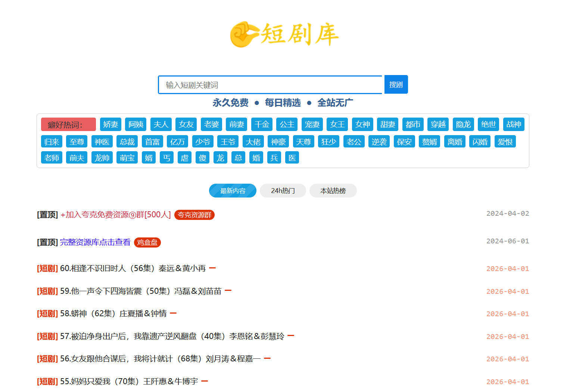The height and width of the screenshot is (392, 570).
Task: Open 55.妈妈只爱我 drama listing
Action: tap(129, 382)
